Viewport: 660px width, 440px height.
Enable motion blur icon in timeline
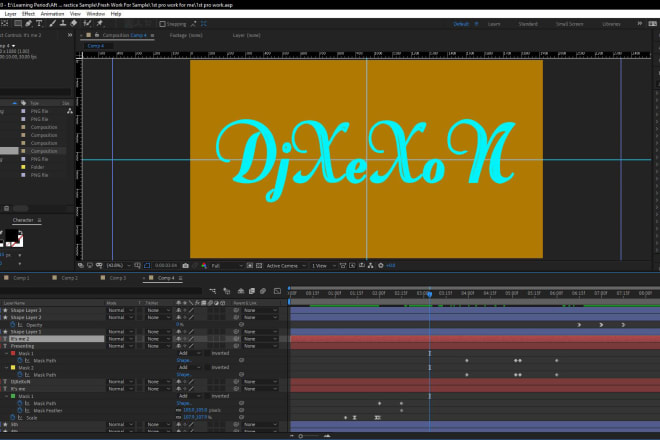263,291
